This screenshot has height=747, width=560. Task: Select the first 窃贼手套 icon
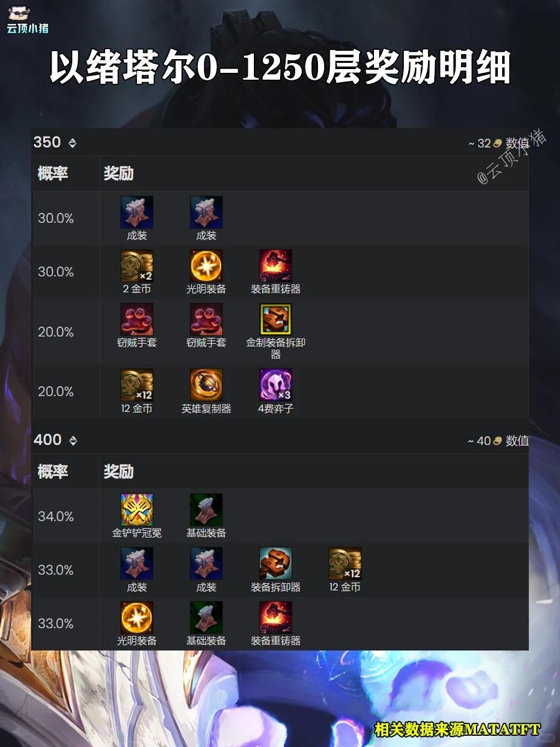[137, 319]
